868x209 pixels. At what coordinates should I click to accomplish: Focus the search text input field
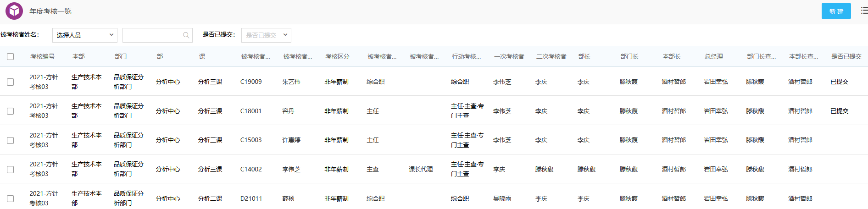tap(157, 35)
